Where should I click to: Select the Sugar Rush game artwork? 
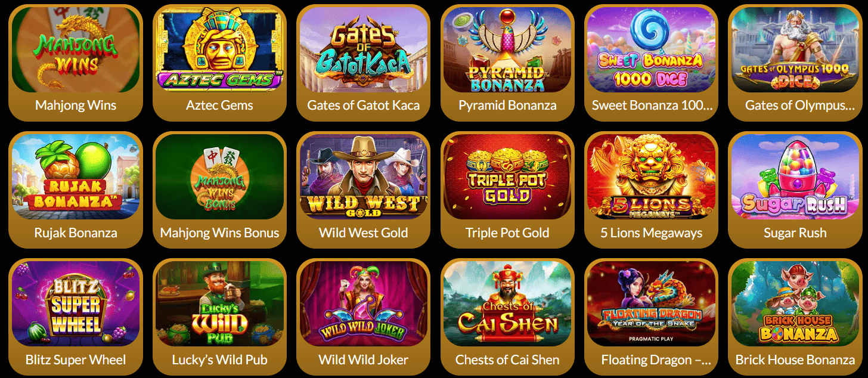(795, 177)
